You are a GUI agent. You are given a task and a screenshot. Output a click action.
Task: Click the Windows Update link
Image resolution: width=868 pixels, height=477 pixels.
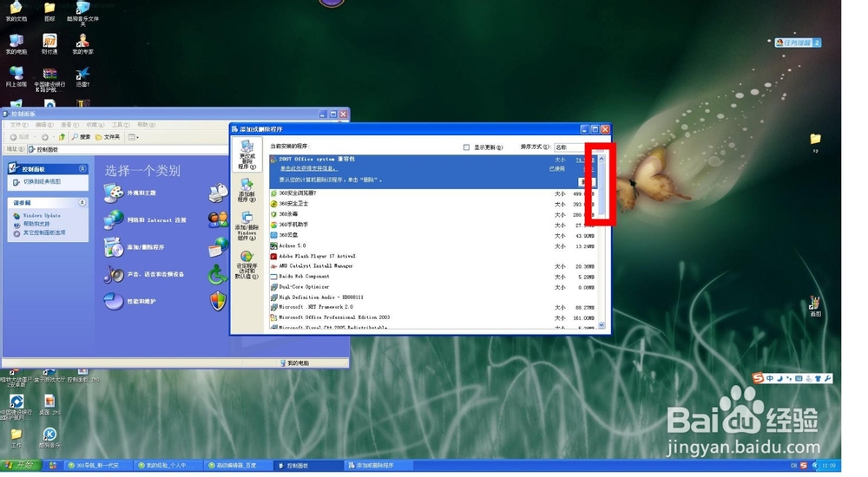tap(42, 216)
